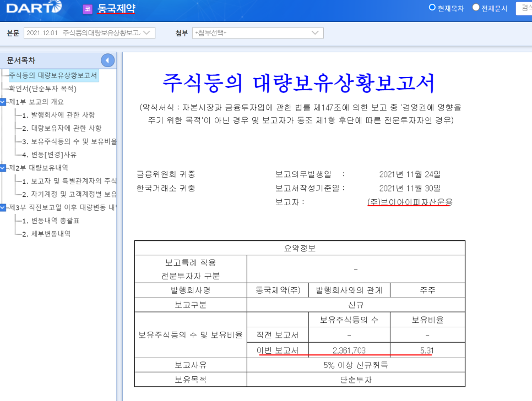Click the 요약정보 table header
The width and height of the screenshot is (532, 401).
(300, 248)
